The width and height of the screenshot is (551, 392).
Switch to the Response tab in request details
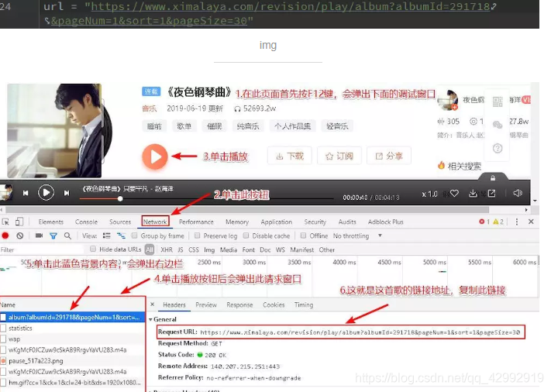(239, 305)
